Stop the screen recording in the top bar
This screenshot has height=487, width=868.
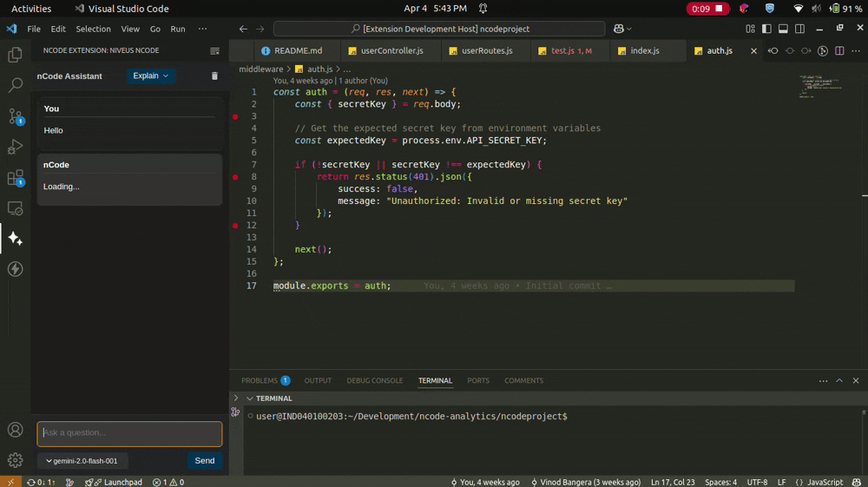click(707, 9)
